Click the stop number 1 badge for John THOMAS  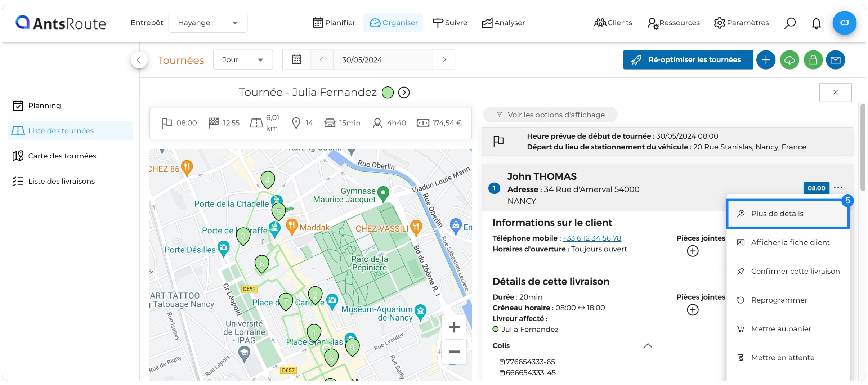point(494,188)
